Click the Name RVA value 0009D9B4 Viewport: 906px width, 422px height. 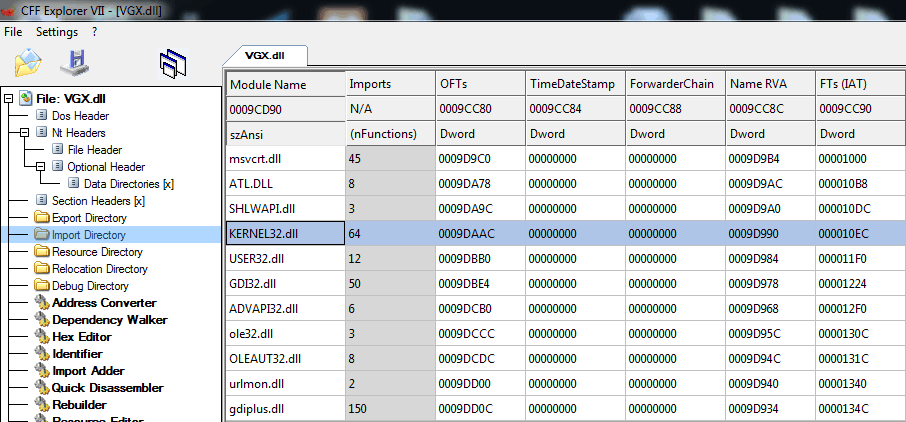(770, 158)
